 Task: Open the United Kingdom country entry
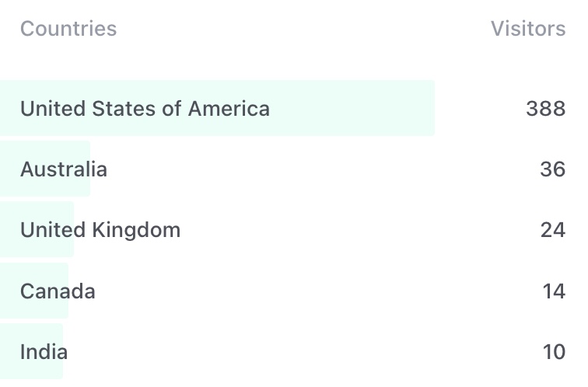[100, 230]
